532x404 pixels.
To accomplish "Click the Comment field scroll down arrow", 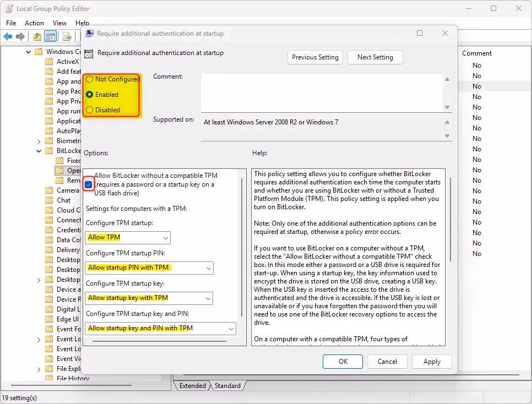I will coord(447,107).
